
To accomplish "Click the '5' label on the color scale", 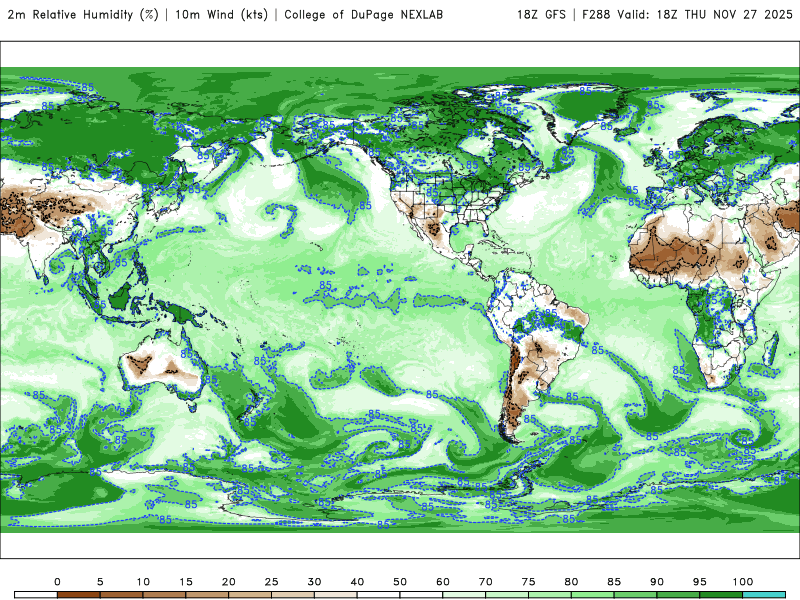I will coord(100,582).
